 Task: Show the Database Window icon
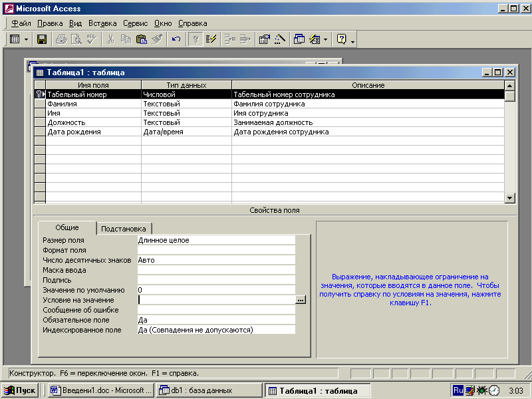[x=299, y=39]
